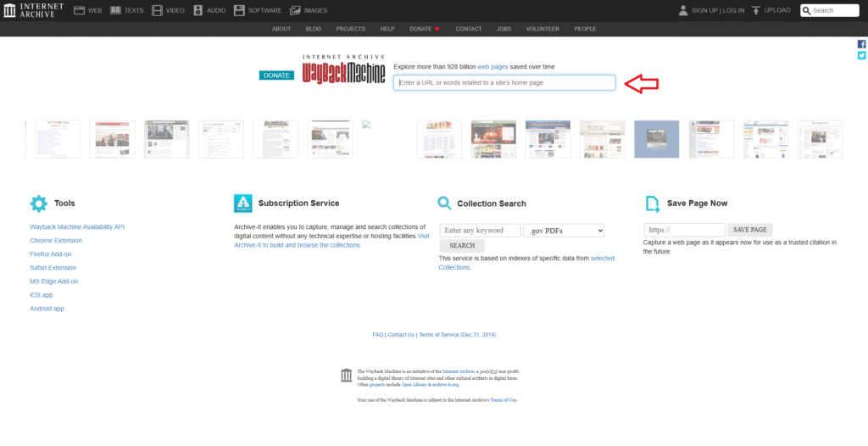868x446 pixels.
Task: Open the Images picture icon
Action: (295, 10)
